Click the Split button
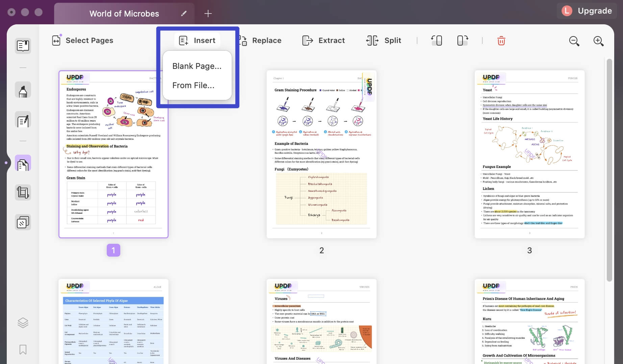The height and width of the screenshot is (364, 623). pyautogui.click(x=383, y=41)
